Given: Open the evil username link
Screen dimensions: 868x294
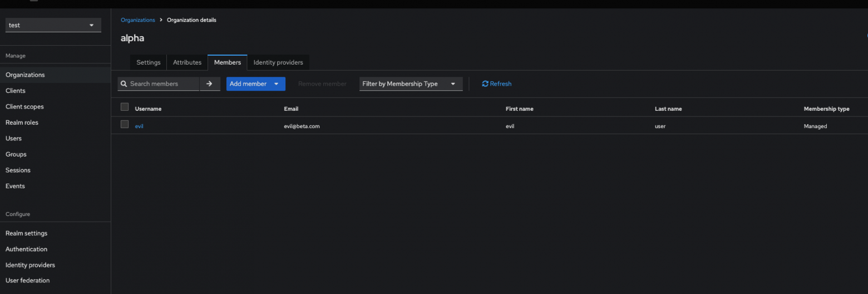Looking at the screenshot, I should pos(139,126).
